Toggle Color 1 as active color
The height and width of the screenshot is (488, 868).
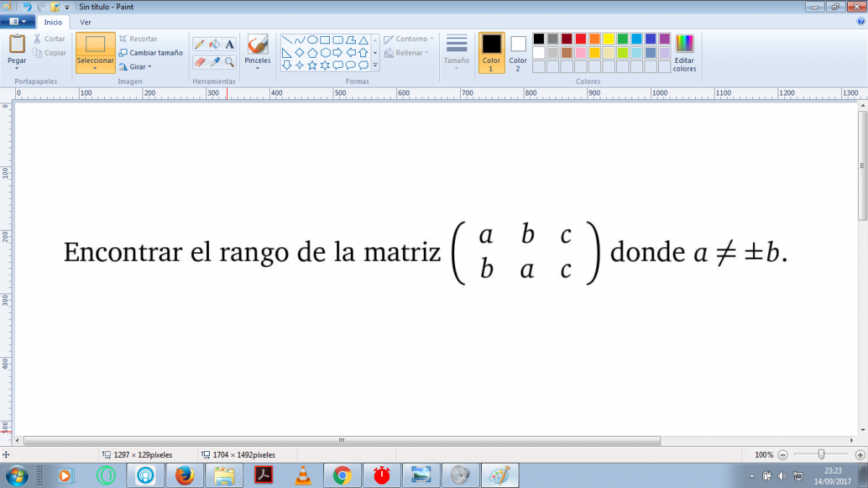click(491, 52)
